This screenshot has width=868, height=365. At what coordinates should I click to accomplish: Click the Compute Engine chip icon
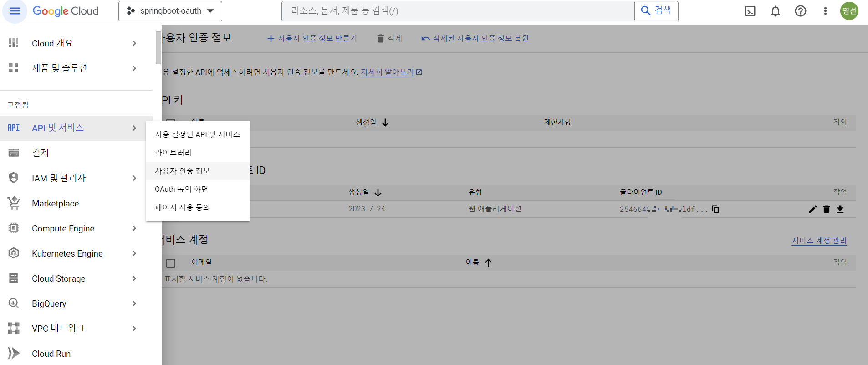[14, 228]
